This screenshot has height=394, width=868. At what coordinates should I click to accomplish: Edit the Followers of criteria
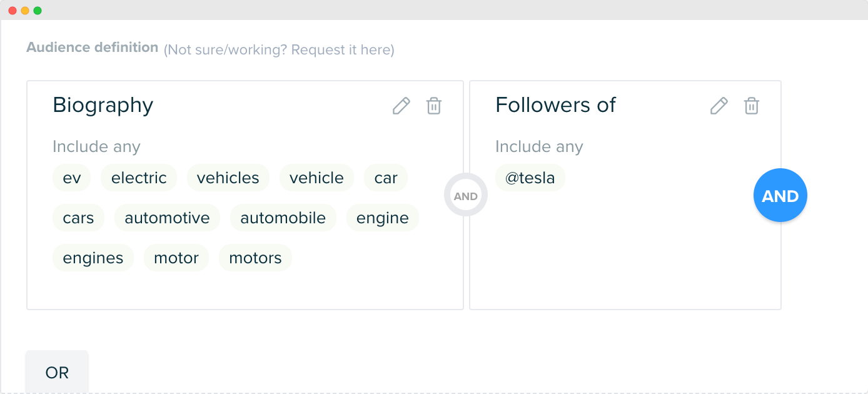pyautogui.click(x=719, y=106)
